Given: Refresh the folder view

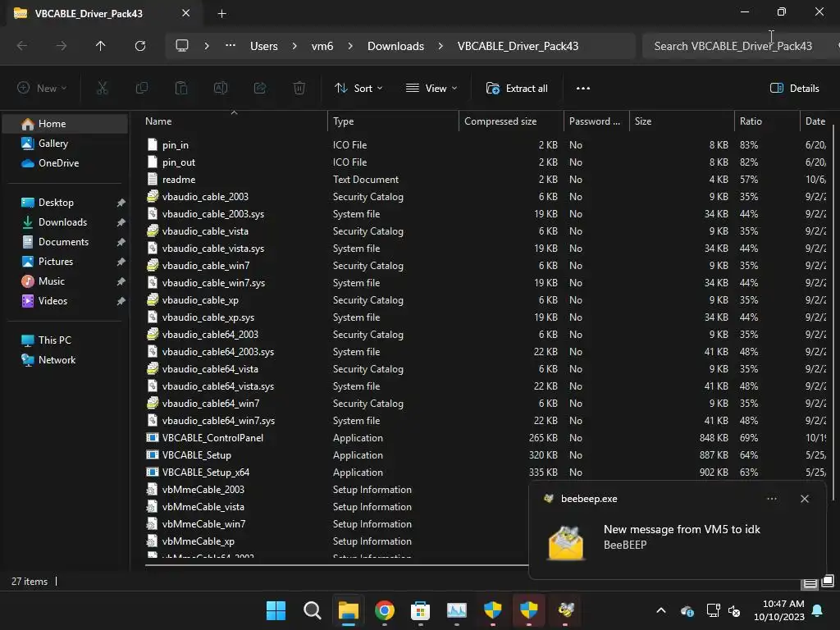Looking at the screenshot, I should tap(140, 46).
